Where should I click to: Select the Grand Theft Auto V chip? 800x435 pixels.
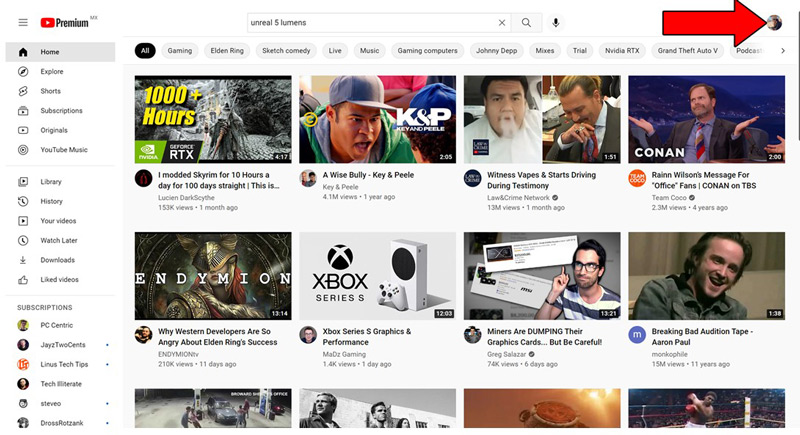click(687, 50)
